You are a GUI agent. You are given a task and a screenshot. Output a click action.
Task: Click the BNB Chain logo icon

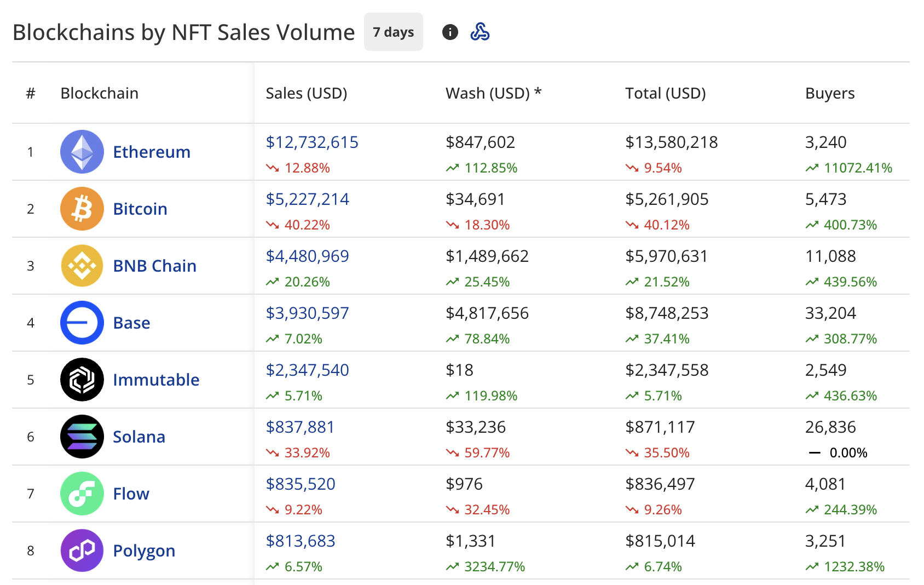82,266
